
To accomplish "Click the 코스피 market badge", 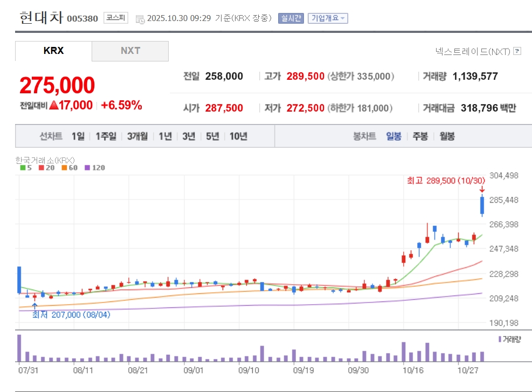I will [x=115, y=18].
